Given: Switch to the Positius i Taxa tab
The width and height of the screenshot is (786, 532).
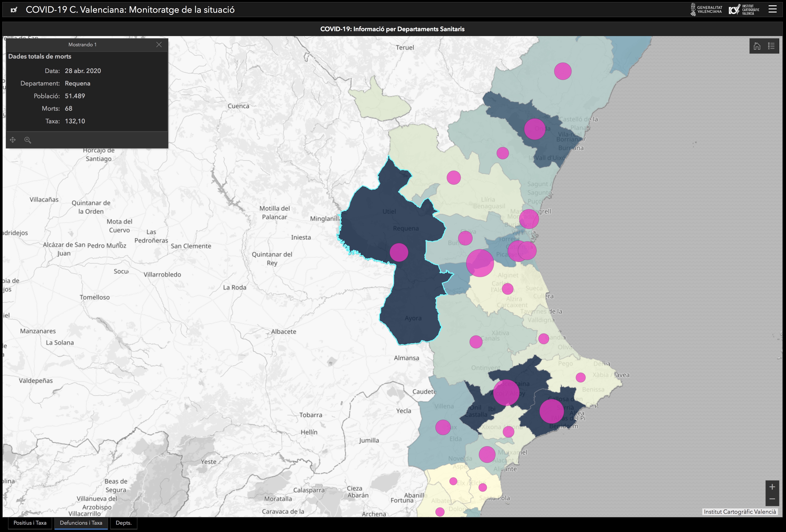Looking at the screenshot, I should pos(30,523).
